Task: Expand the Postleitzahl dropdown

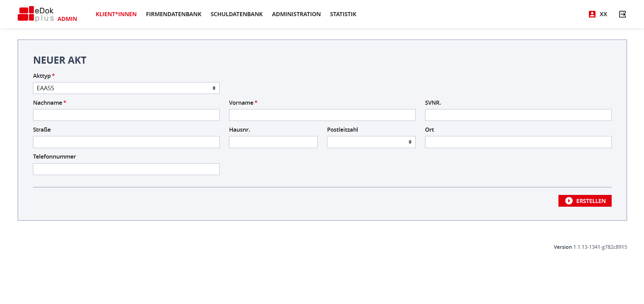Action: (371, 142)
